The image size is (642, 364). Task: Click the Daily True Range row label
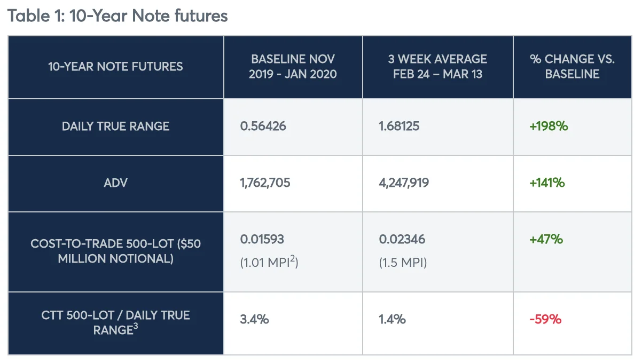[115, 126]
